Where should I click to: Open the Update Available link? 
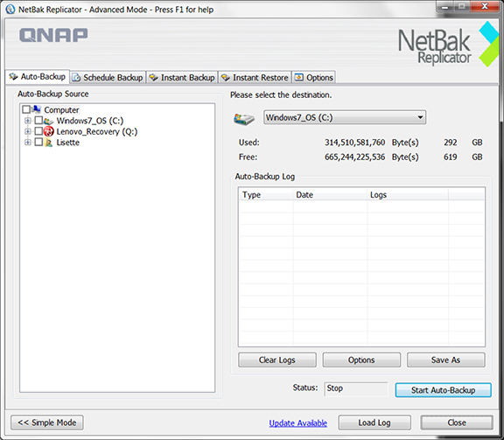pyautogui.click(x=298, y=423)
